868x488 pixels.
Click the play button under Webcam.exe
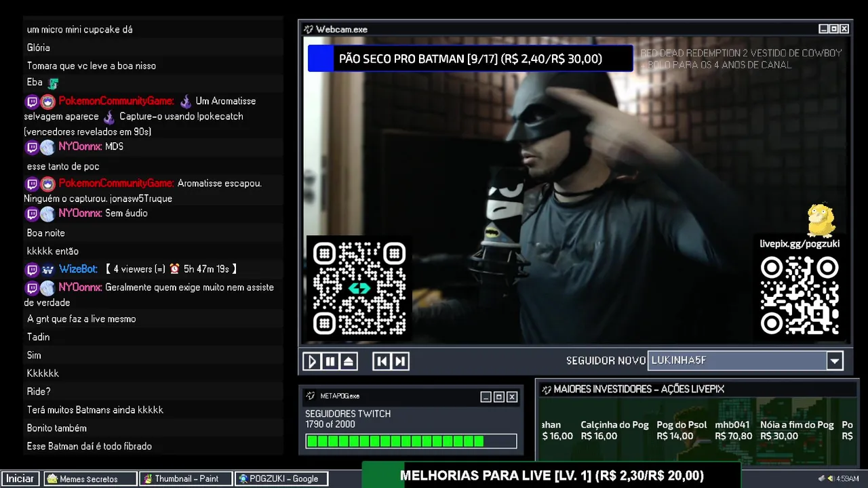coord(312,361)
